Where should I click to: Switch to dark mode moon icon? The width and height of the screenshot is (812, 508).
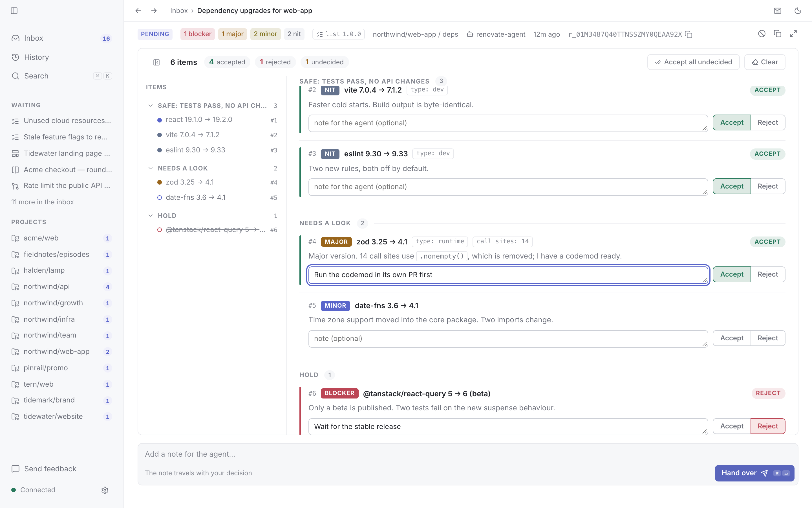(x=798, y=11)
